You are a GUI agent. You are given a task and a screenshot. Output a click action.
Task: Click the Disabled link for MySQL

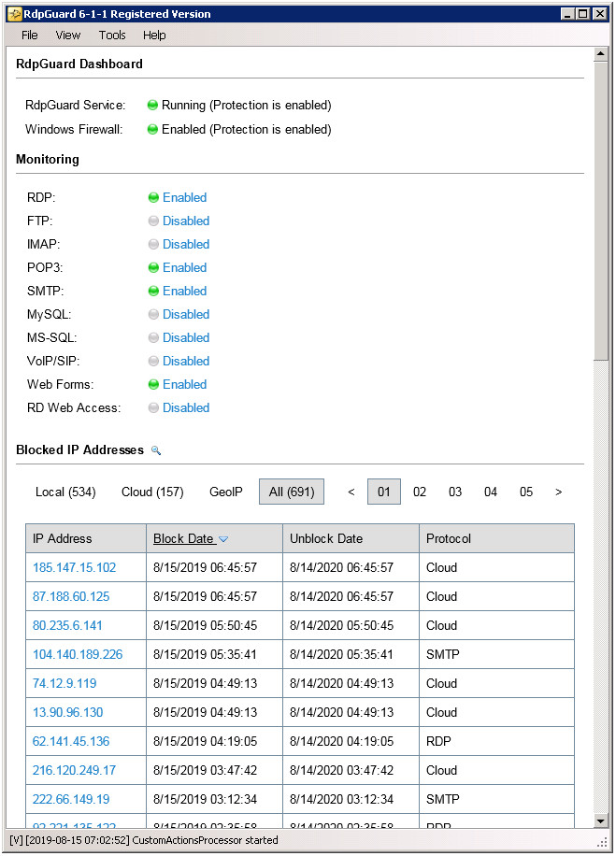pyautogui.click(x=186, y=314)
